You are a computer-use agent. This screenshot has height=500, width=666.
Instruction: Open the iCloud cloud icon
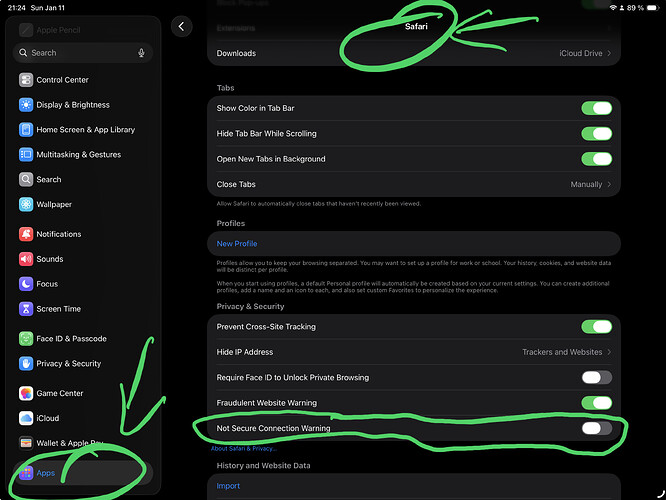coord(26,418)
